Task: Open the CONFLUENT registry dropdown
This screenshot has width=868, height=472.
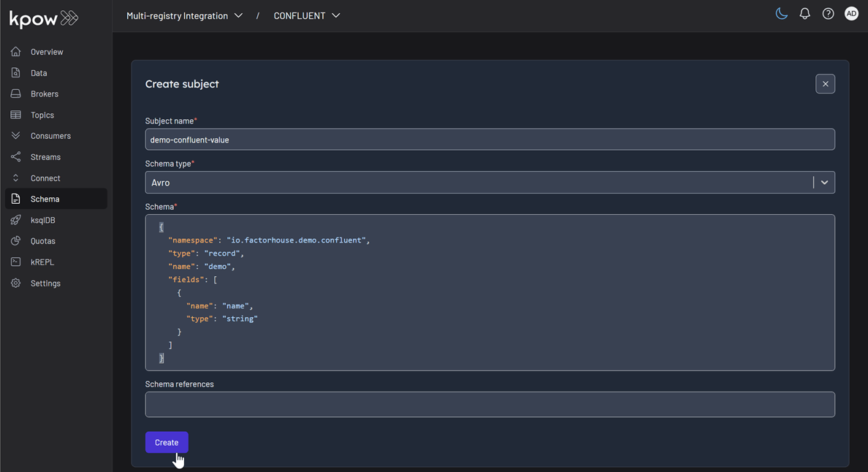Action: coord(307,15)
